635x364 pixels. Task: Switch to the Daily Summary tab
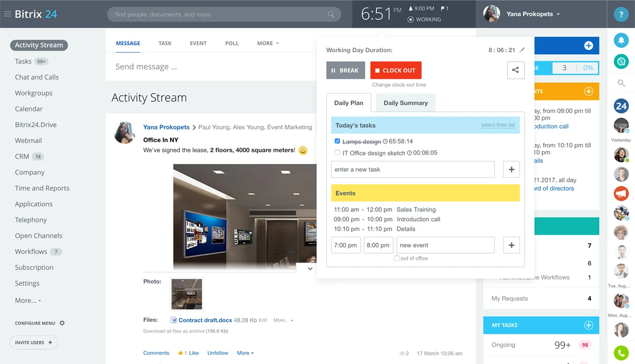(405, 103)
